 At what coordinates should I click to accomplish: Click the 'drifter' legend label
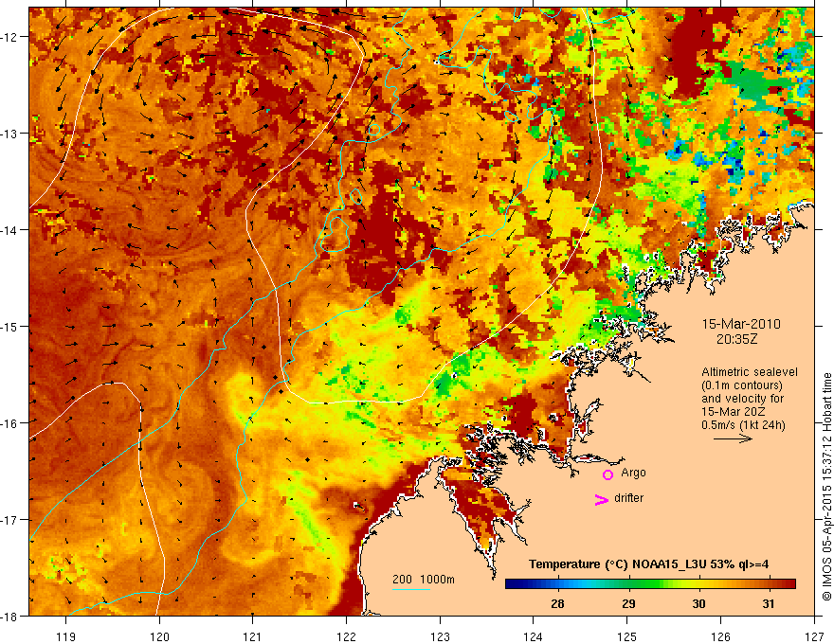tap(628, 498)
